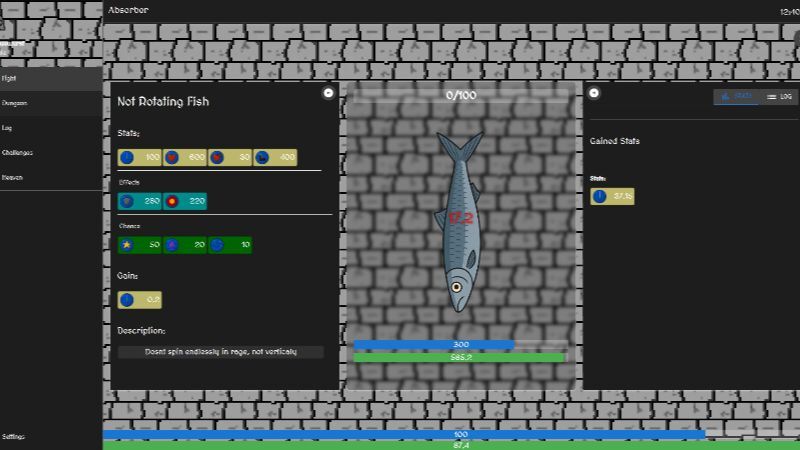This screenshot has width=800, height=450.
Task: Click the star chance chip showing 50
Action: [140, 244]
